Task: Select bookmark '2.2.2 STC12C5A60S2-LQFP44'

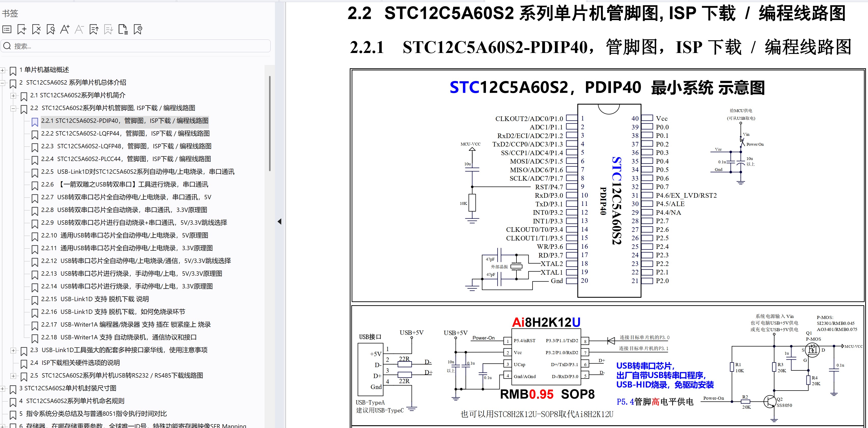Action: pos(125,133)
